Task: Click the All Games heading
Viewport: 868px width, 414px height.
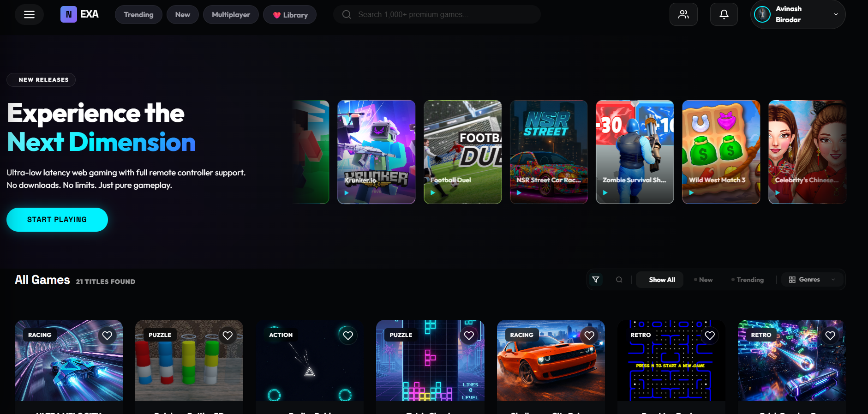Action: pyautogui.click(x=42, y=280)
